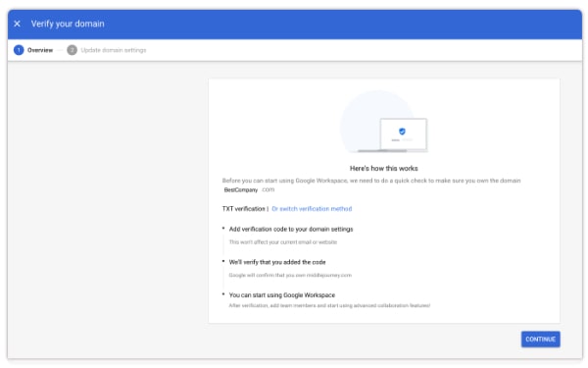Click the step 1 number circle icon
The width and height of the screenshot is (588, 368).
(x=19, y=50)
